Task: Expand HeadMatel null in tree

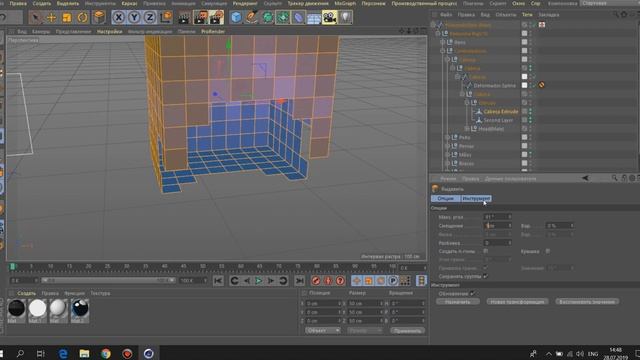Action: pos(467,129)
